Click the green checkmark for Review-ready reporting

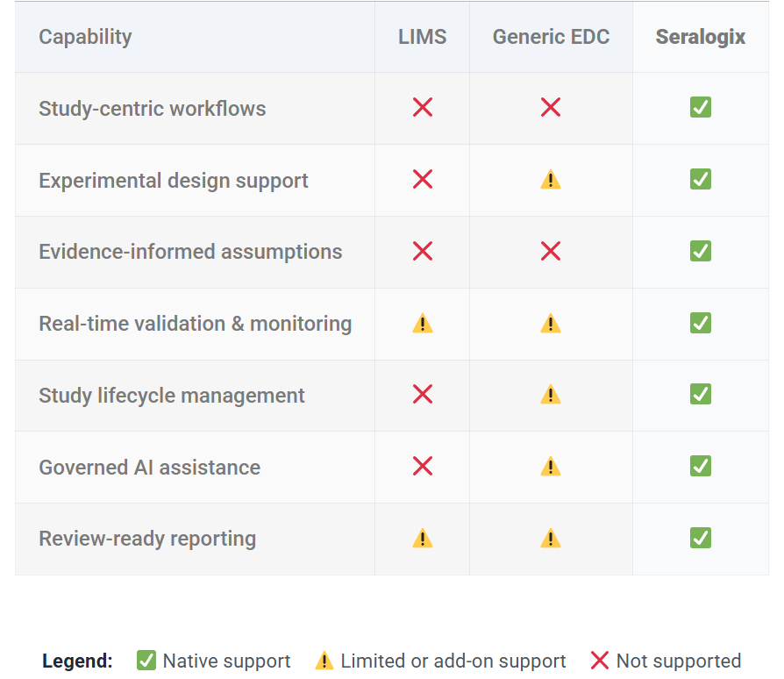click(698, 538)
